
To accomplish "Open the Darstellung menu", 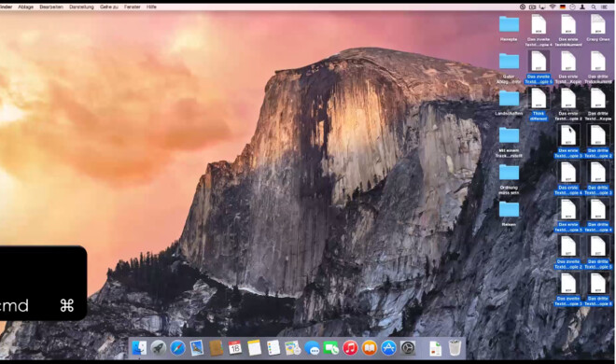I will tap(81, 7).
